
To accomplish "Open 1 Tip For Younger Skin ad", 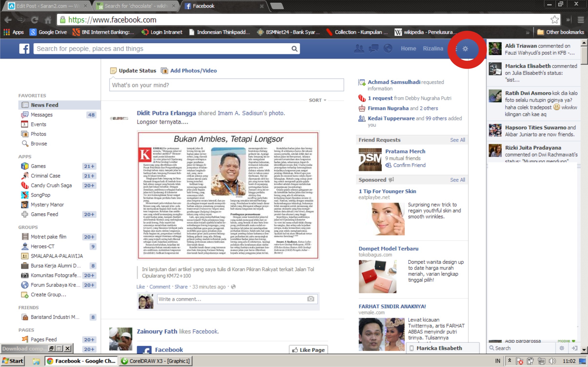I will pos(387,191).
